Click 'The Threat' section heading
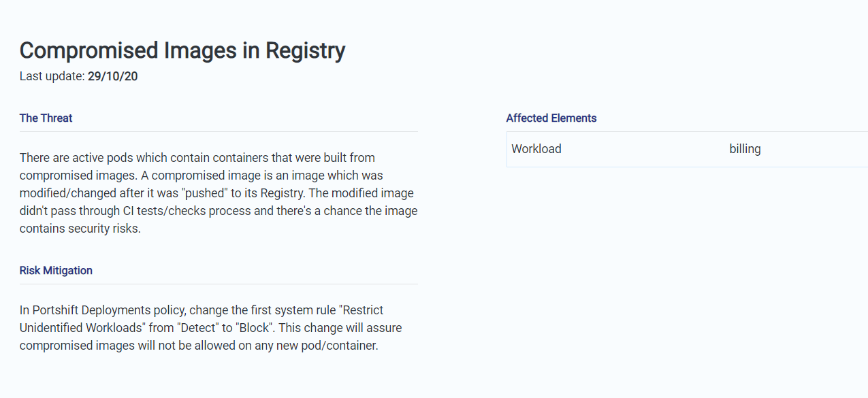868x398 pixels. [x=46, y=118]
